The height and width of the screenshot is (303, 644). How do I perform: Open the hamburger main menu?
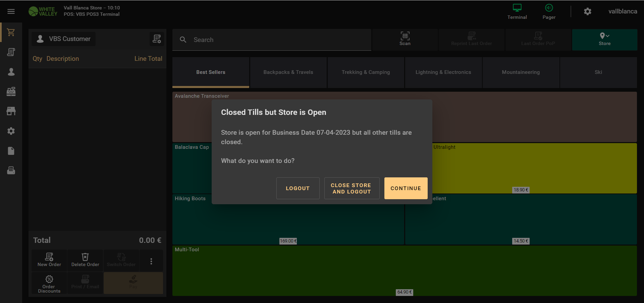11,11
